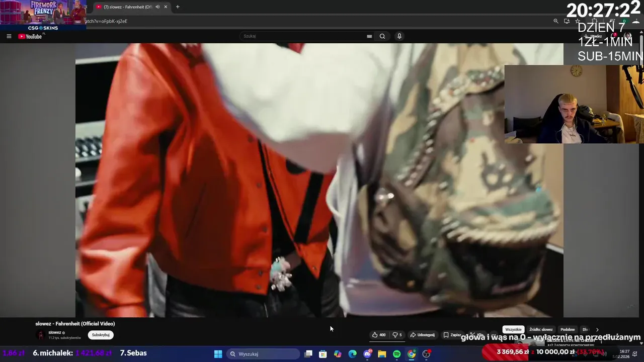644x362 pixels.
Task: Click the streamer webcam overlay
Action: tap(574, 104)
